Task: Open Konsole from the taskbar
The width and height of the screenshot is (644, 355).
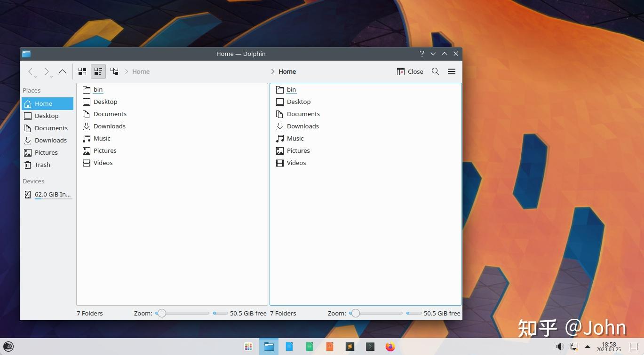Action: 370,347
